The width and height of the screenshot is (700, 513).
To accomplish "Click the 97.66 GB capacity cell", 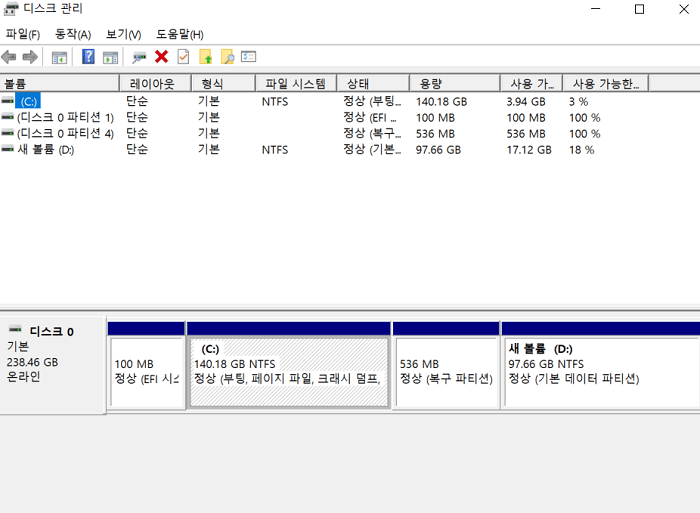I will 438,150.
